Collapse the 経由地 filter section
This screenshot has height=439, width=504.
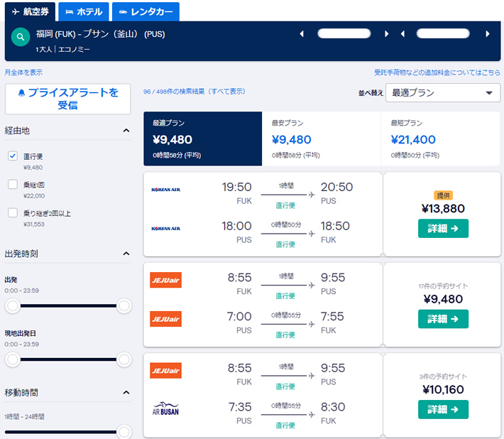coord(126,131)
